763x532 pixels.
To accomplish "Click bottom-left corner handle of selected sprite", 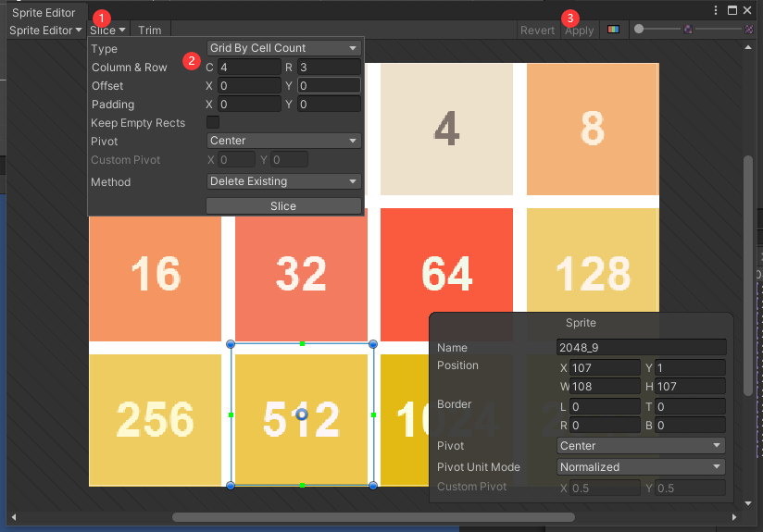I will coord(231,486).
